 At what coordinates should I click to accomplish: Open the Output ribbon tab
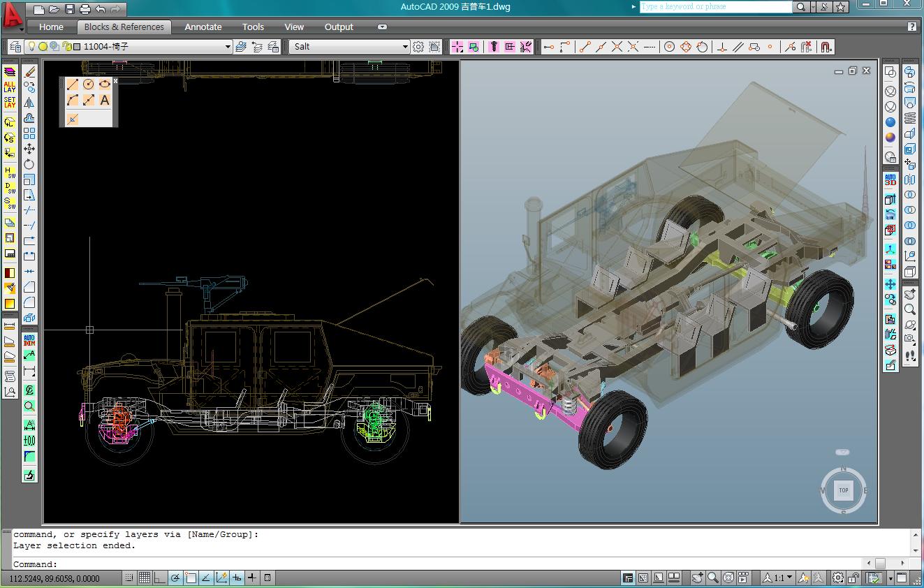[339, 27]
